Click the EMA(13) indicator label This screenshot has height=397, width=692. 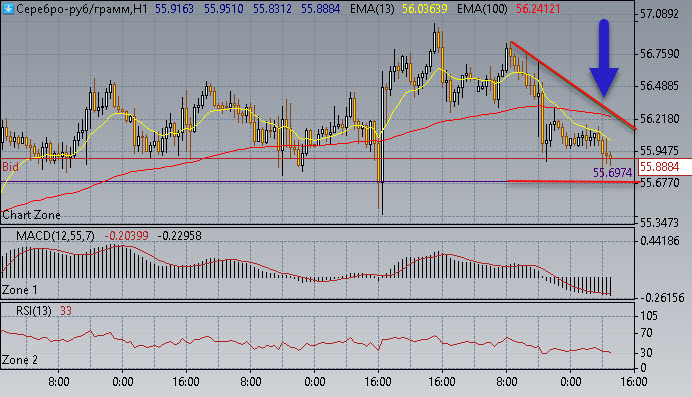[372, 9]
